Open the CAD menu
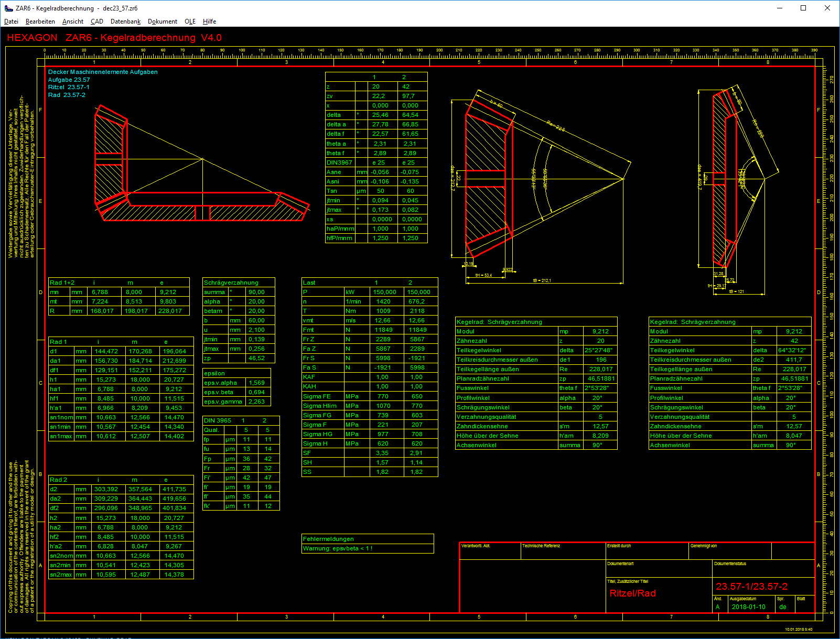Viewport: 840px width, 639px height. click(96, 21)
